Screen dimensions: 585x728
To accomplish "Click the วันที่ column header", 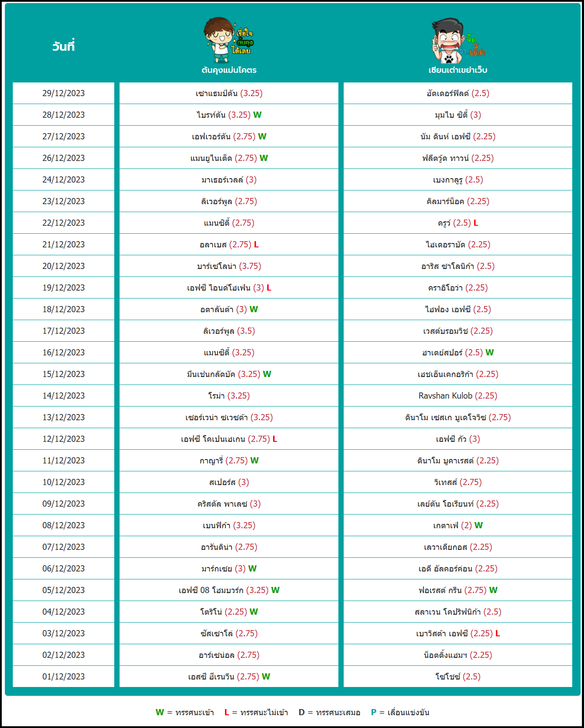I will coord(64,46).
